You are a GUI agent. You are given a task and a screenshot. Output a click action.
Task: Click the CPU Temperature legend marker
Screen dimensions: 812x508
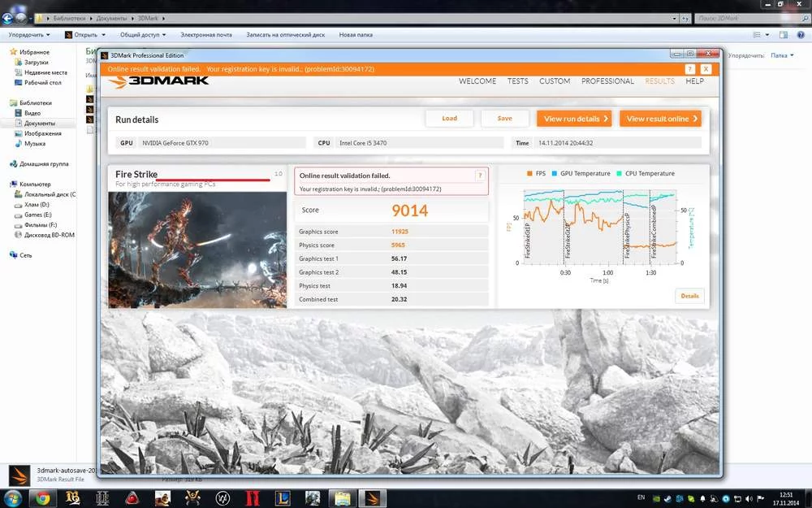click(620, 174)
